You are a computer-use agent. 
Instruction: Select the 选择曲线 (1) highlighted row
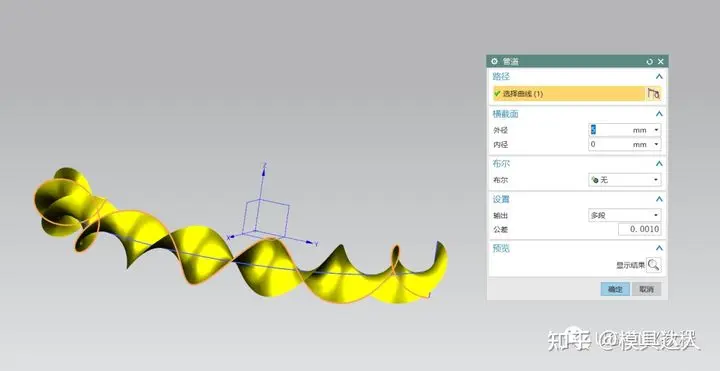pos(569,94)
